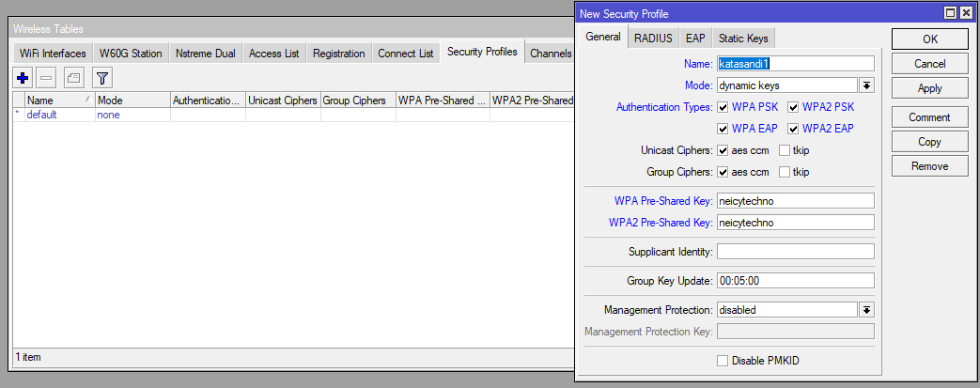Viewport: 980px width, 388px height.
Task: Uncheck WPA EAP authentication type
Action: (723, 129)
